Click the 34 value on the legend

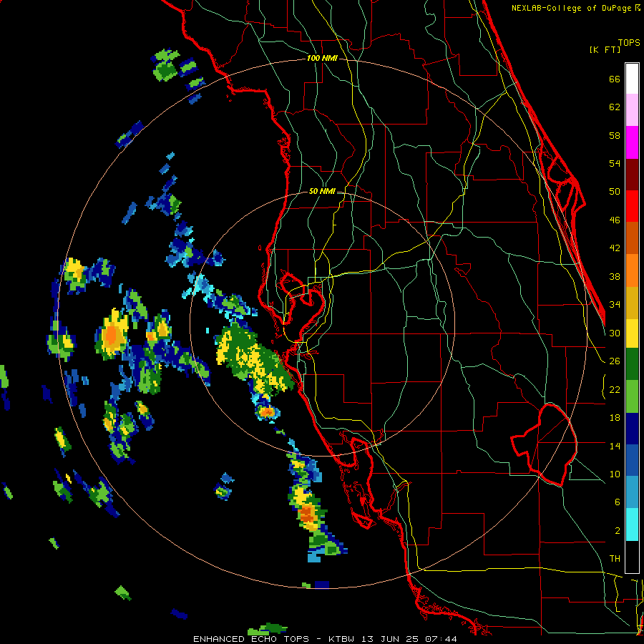pos(615,305)
